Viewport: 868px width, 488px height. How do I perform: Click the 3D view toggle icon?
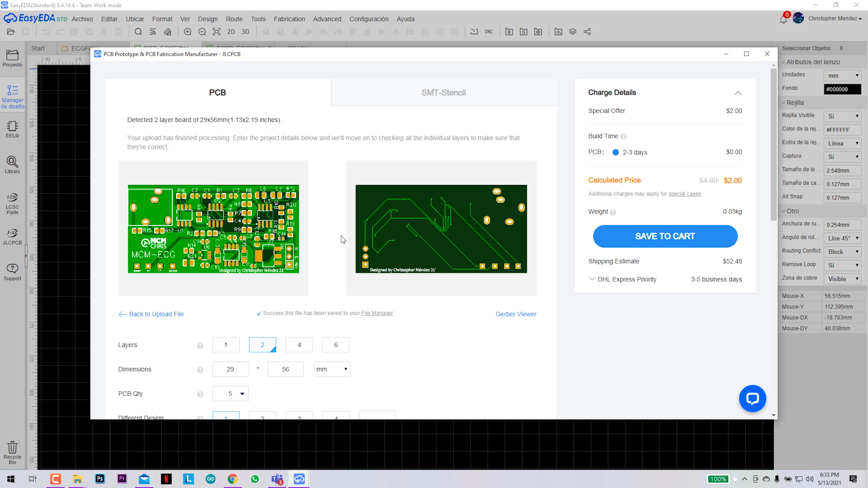tap(246, 32)
